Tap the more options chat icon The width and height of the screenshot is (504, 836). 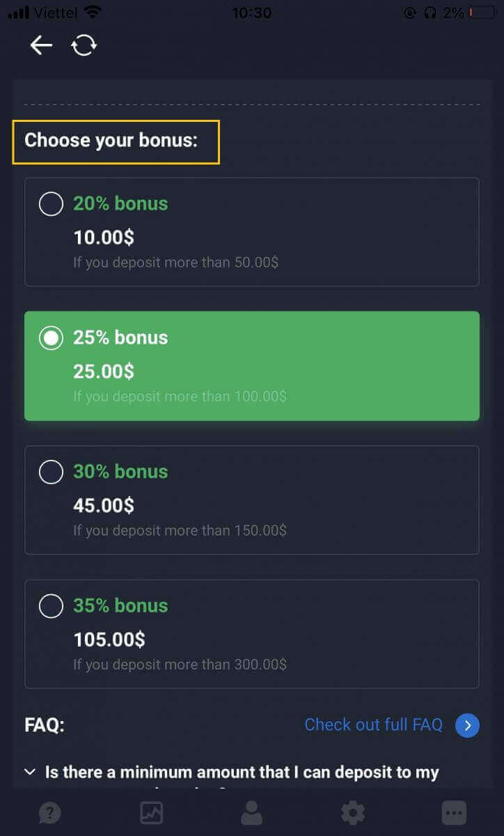click(x=454, y=812)
